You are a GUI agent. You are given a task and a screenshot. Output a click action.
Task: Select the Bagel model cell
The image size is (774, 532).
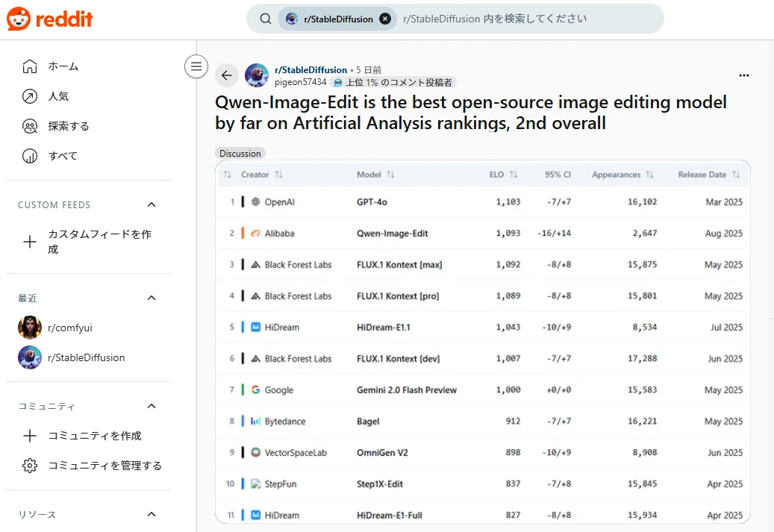point(368,421)
